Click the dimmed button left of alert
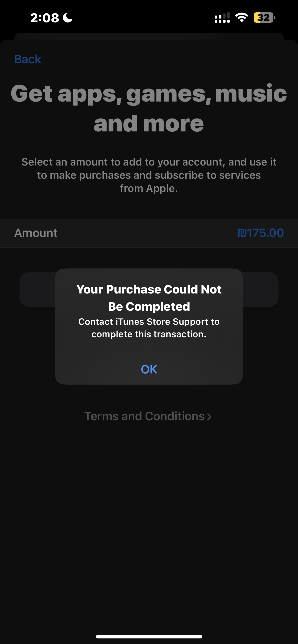 point(38,290)
